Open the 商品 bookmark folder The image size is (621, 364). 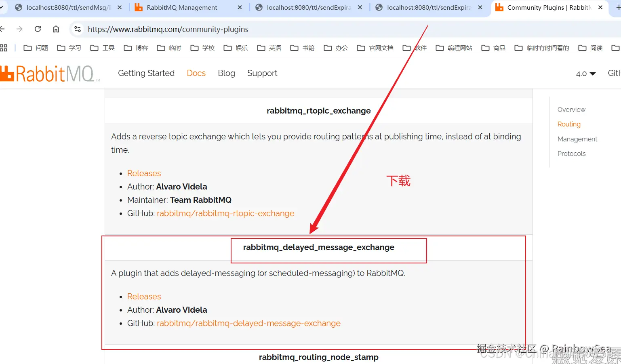(x=493, y=48)
